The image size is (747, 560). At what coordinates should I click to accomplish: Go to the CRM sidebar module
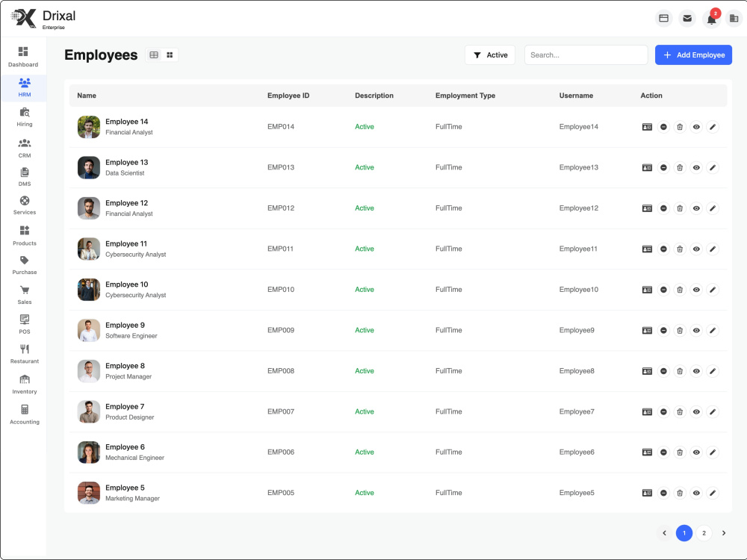tap(25, 148)
